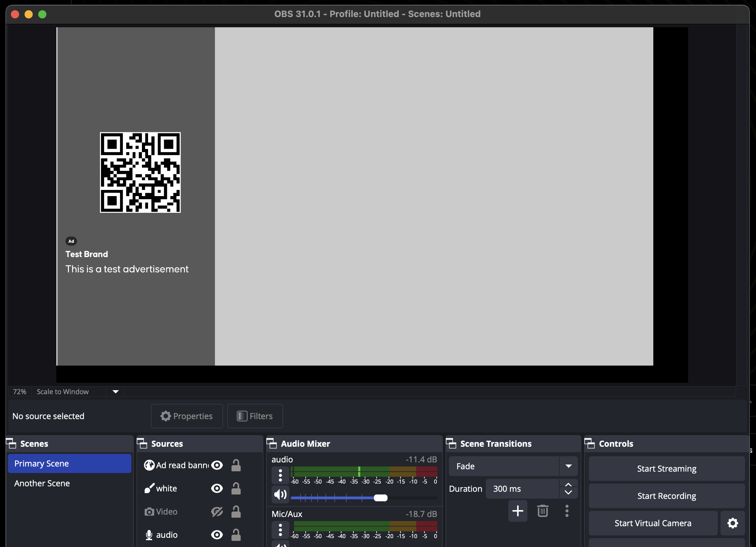Toggle visibility of audio source
This screenshot has width=756, height=547.
217,535
